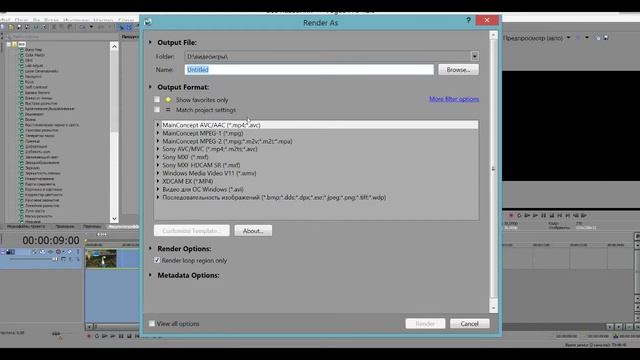Click the favorites star icon
Image resolution: width=640 pixels, height=360 pixels.
pos(168,100)
